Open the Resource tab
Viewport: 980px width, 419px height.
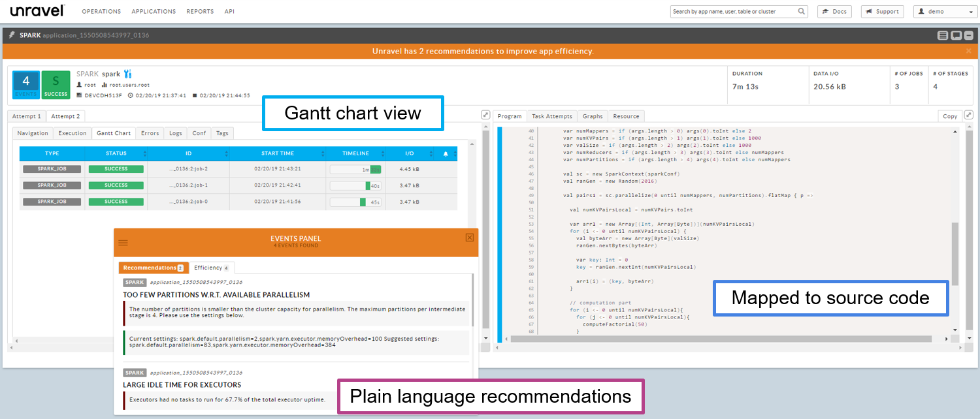coord(627,116)
